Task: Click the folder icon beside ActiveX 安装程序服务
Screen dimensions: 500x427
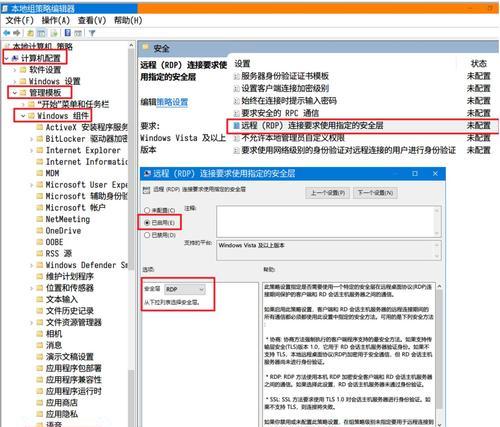Action: coord(40,127)
